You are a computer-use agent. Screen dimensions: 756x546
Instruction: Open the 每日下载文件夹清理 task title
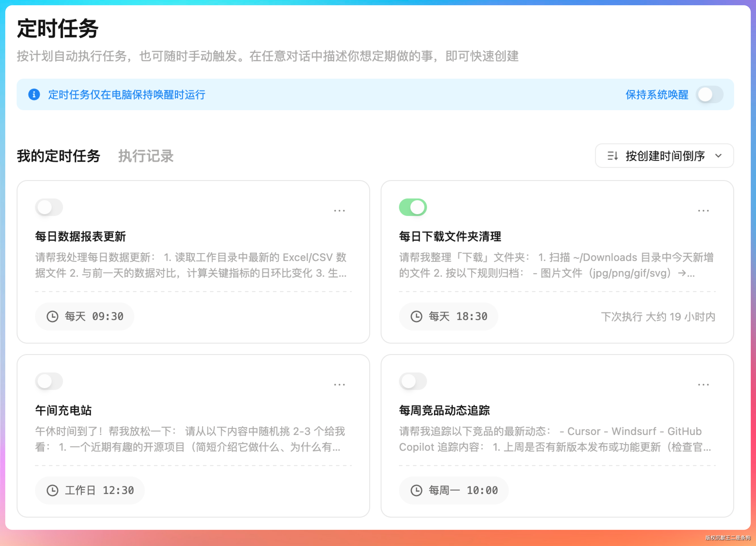[450, 236]
